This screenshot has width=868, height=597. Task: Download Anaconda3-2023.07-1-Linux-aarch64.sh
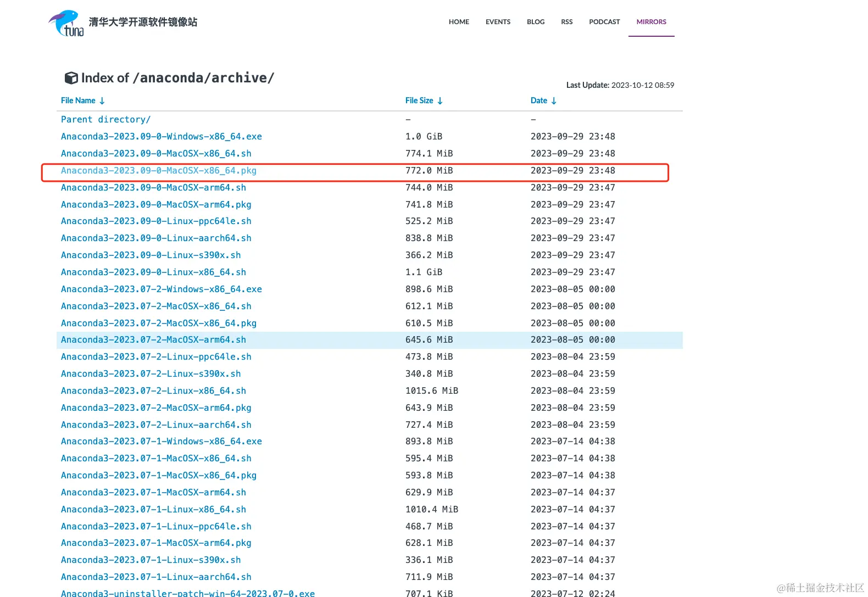[x=156, y=577]
